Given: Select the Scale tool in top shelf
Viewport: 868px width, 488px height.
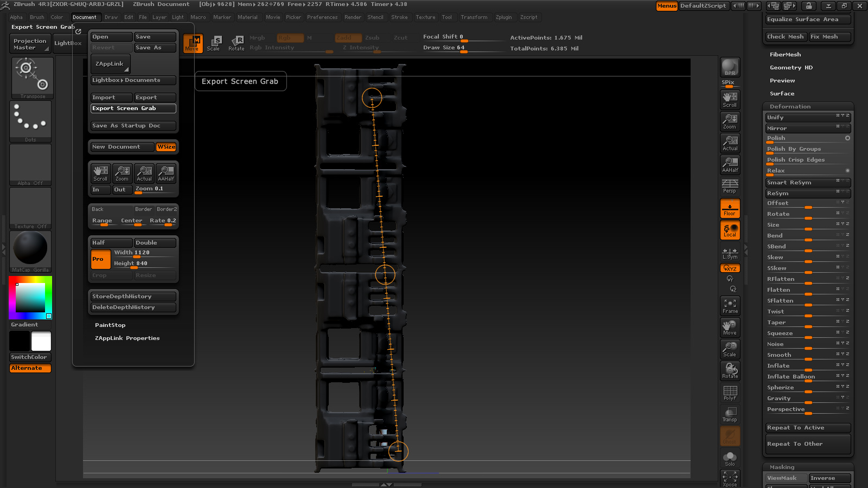Looking at the screenshot, I should (214, 43).
